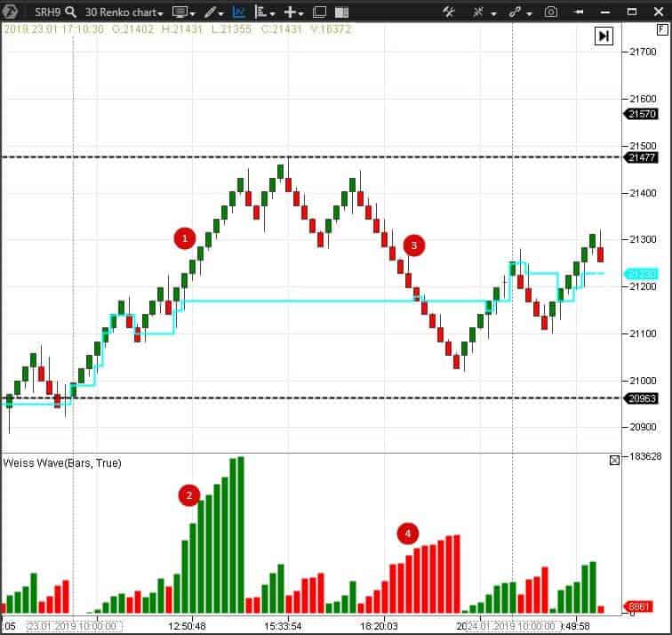Take a chart screenshot with camera icon
672x635 pixels.
click(x=551, y=12)
